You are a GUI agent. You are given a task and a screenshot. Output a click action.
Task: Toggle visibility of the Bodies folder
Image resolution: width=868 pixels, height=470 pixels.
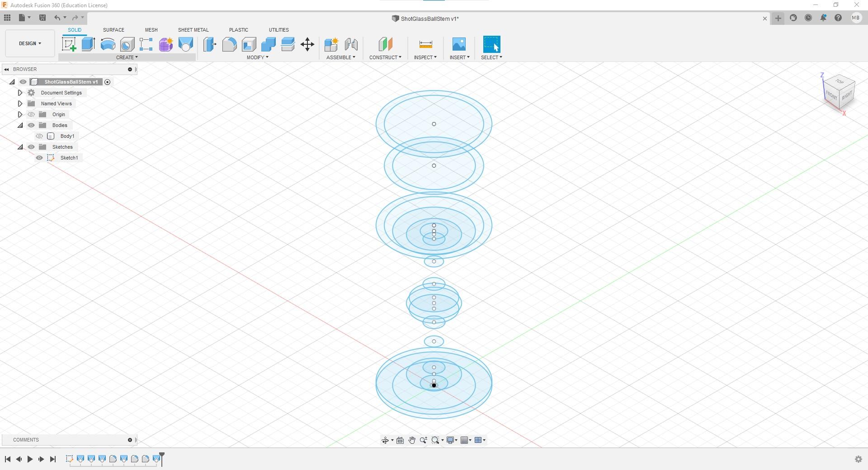[x=31, y=125]
